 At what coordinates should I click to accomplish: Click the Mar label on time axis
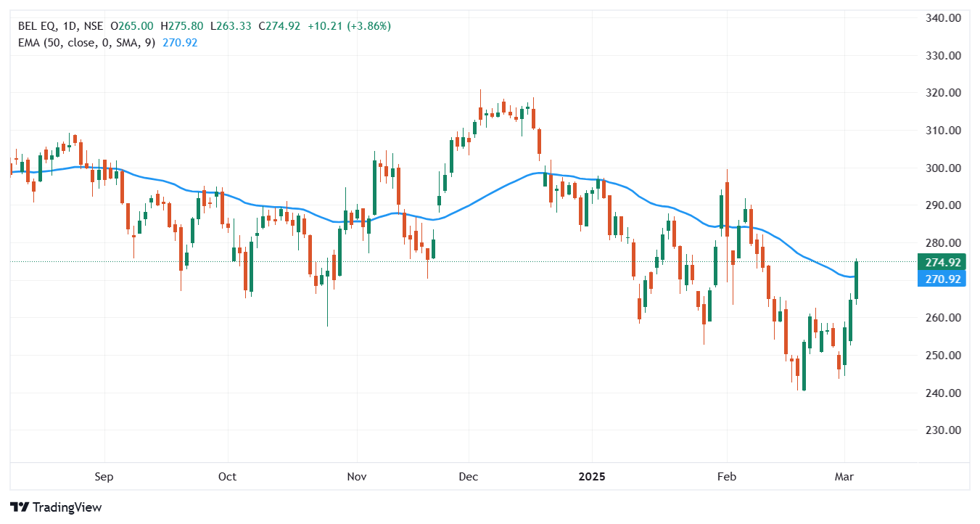click(x=844, y=477)
